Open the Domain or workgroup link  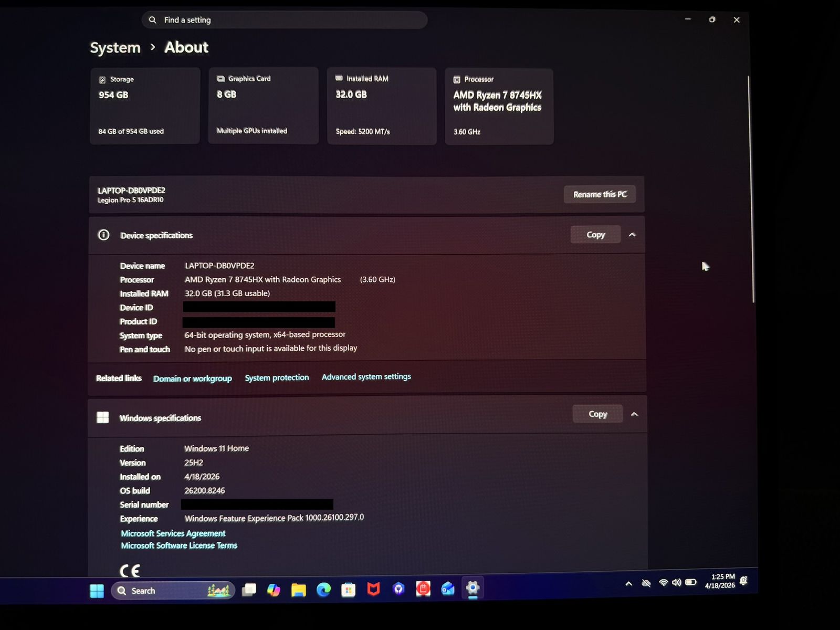click(192, 379)
